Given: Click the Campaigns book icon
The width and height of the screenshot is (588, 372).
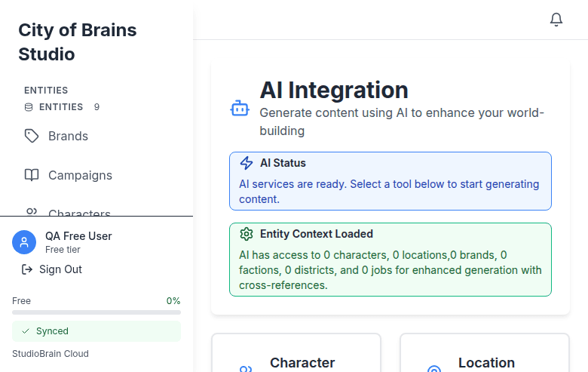Looking at the screenshot, I should click(x=32, y=175).
